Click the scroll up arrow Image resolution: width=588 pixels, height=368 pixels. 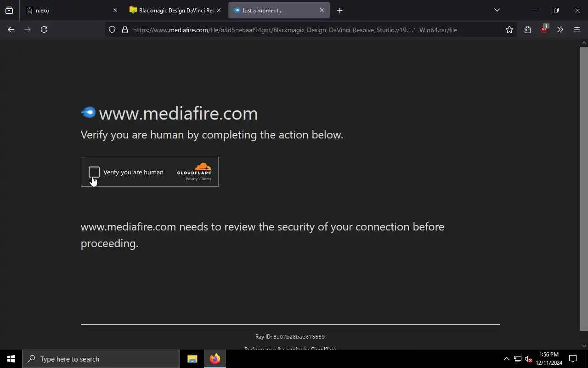[x=584, y=43]
